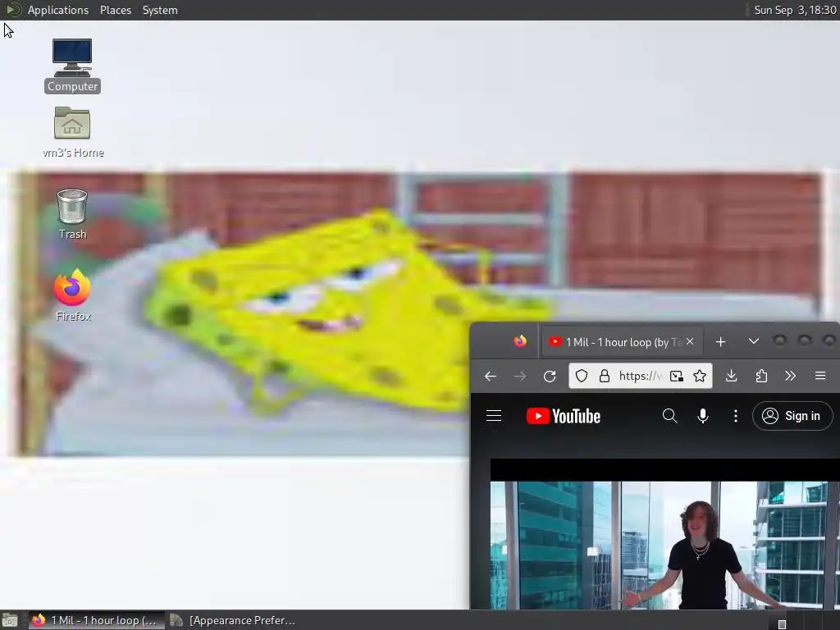Open the Trash desktop icon
This screenshot has width=840, height=630.
click(x=72, y=214)
